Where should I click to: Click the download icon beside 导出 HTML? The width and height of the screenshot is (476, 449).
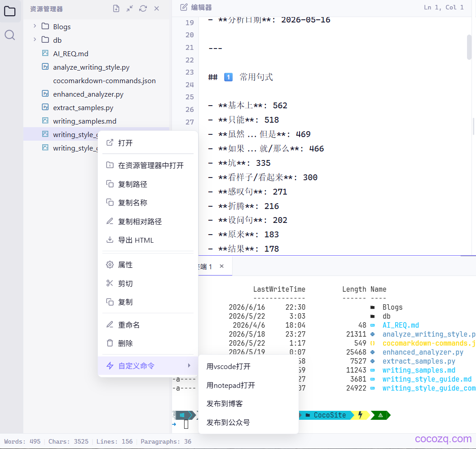(110, 240)
